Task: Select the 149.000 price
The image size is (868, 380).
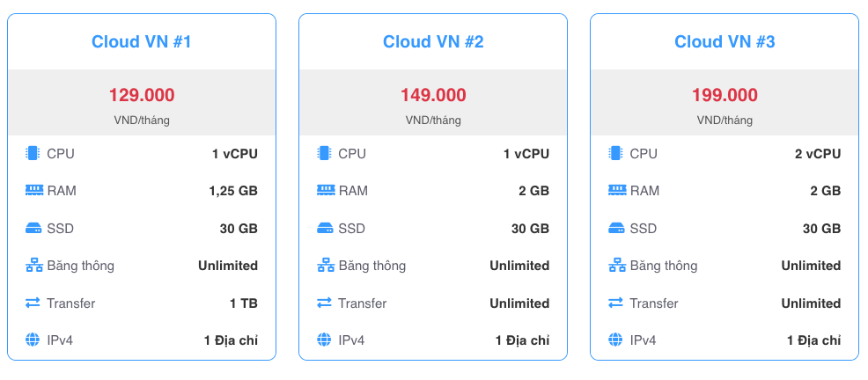Action: point(433,95)
